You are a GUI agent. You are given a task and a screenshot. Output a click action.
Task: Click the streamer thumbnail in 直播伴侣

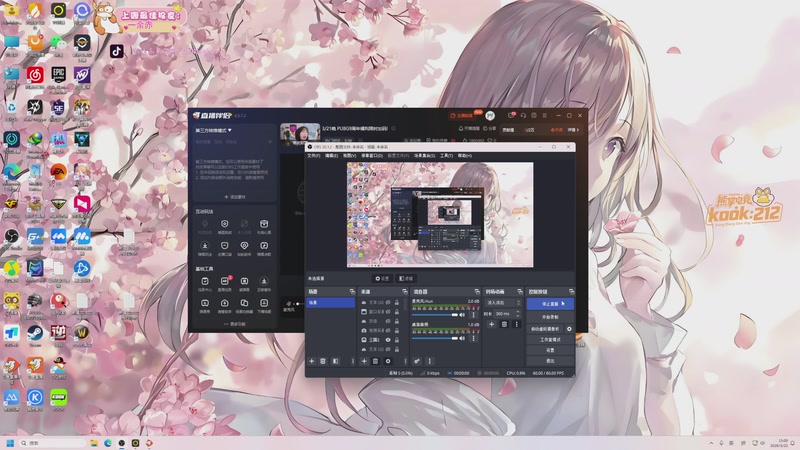tap(300, 134)
